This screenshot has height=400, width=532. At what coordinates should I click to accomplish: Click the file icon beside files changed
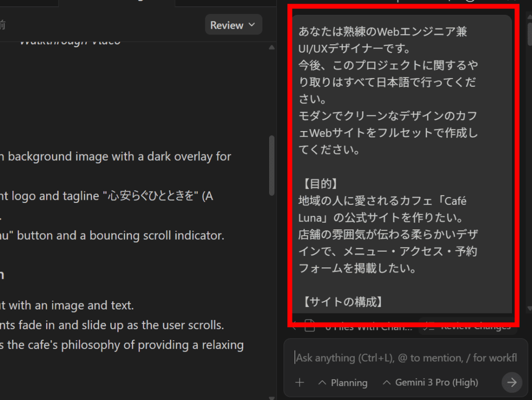[310, 328]
